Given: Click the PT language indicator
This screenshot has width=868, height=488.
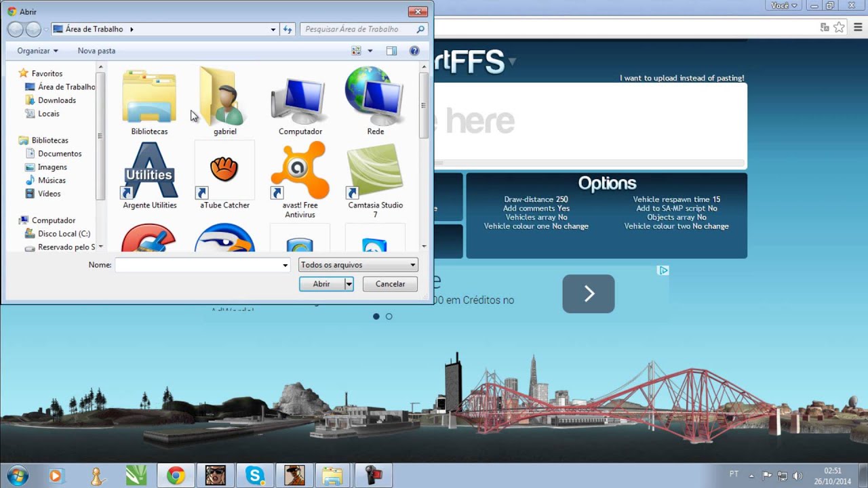Looking at the screenshot, I should 734,474.
